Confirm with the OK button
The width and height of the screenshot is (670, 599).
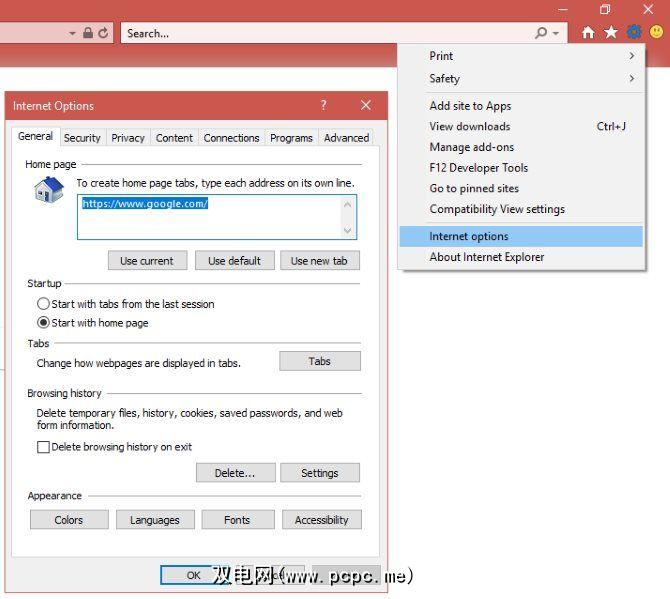pos(193,575)
